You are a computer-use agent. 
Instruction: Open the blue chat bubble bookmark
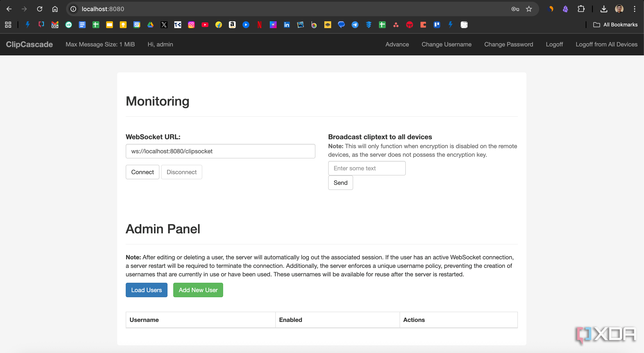pos(341,25)
